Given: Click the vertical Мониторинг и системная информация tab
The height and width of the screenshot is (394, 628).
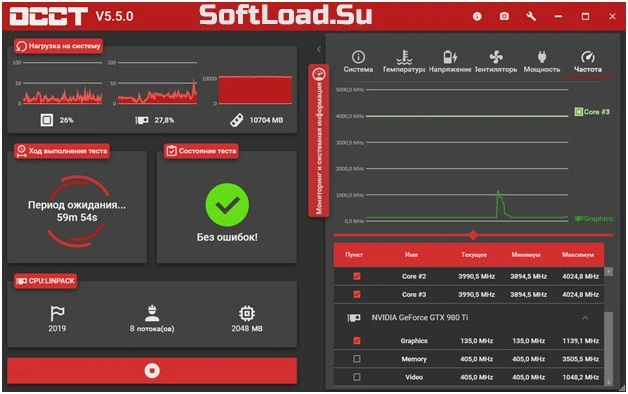Looking at the screenshot, I should tap(319, 141).
